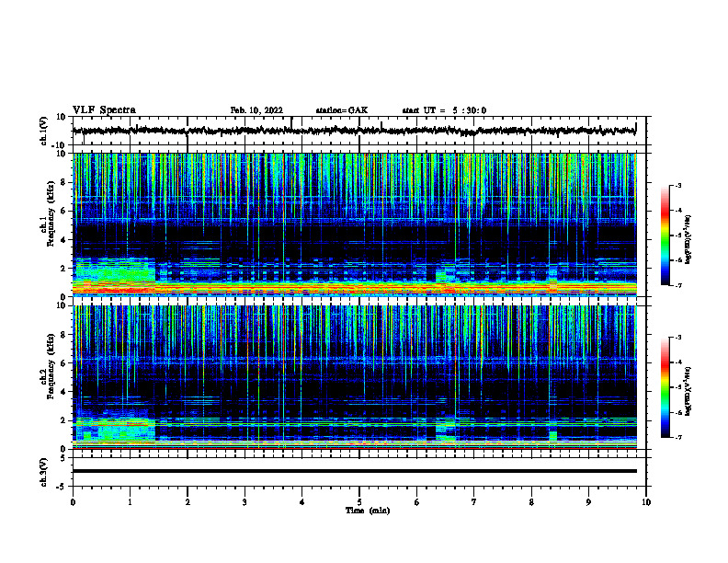728x563 pixels.
Task: Click the time axis tick label "6"
Action: [417, 502]
